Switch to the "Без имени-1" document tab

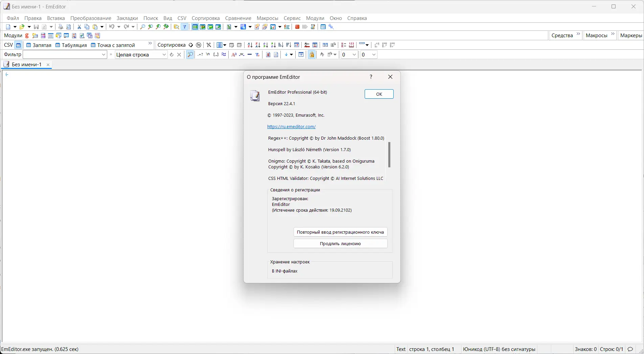pos(27,64)
